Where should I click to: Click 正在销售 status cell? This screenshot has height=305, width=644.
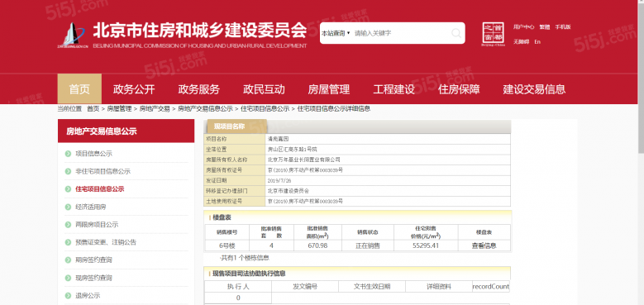point(368,245)
